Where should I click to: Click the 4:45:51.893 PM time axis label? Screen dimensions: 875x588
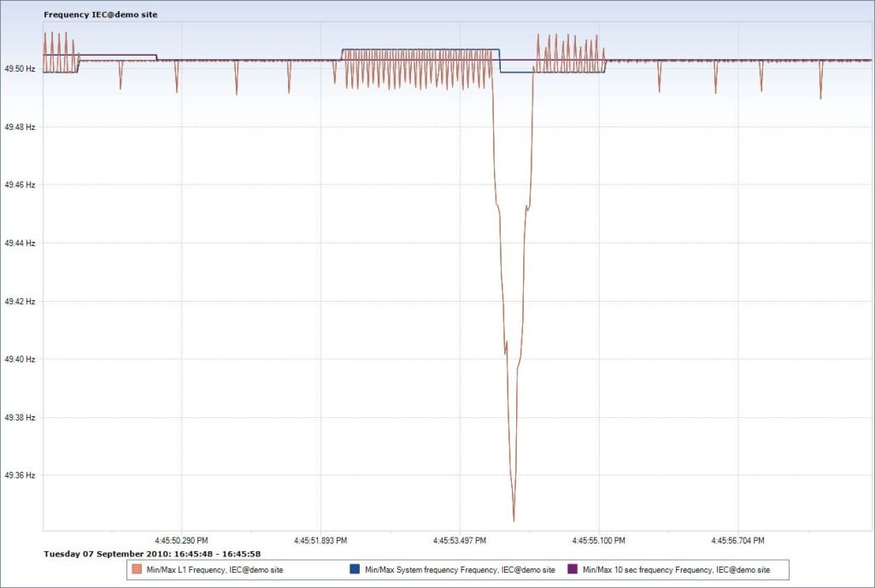point(320,541)
